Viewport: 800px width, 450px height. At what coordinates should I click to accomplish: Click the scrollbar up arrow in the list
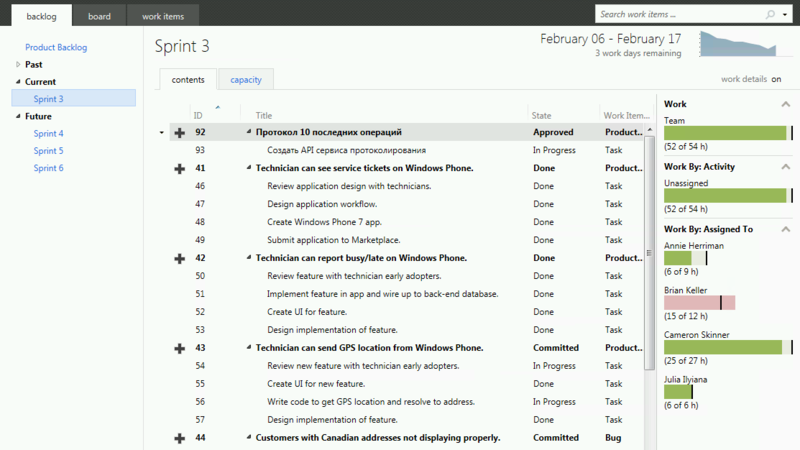[649, 130]
